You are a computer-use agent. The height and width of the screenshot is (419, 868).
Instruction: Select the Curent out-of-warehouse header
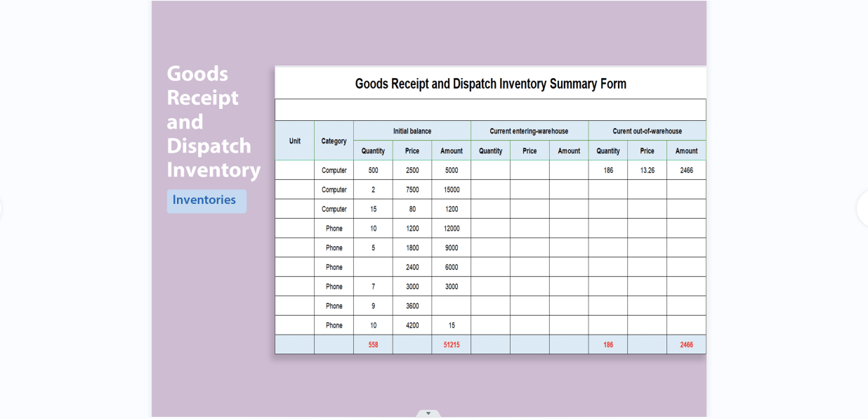click(647, 131)
